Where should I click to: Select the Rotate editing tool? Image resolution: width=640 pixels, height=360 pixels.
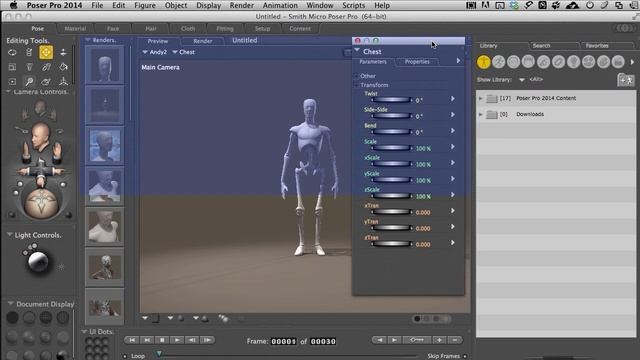tap(12, 52)
